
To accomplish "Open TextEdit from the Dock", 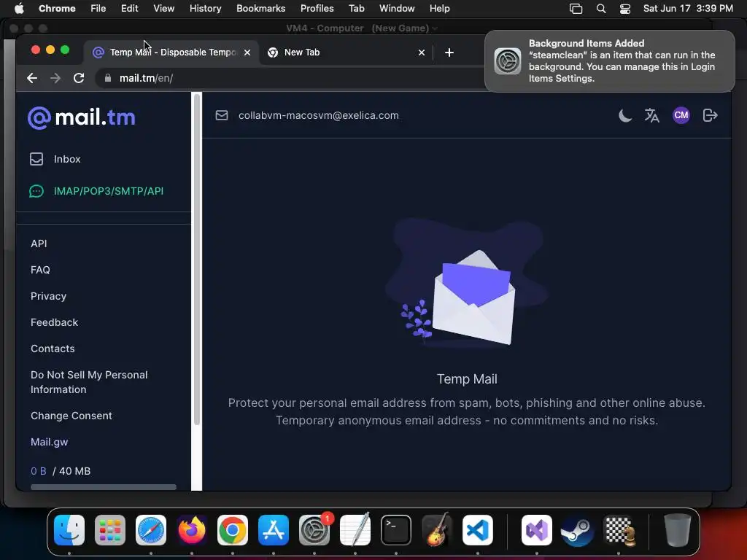I will tap(355, 530).
